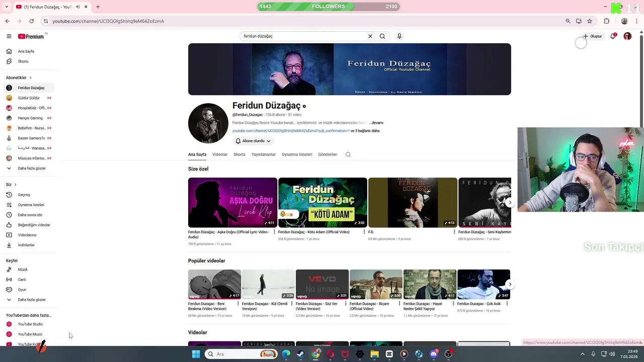Screen dimensions: 644x362
Task: Switch to the Videolar tab
Action: 220,154
